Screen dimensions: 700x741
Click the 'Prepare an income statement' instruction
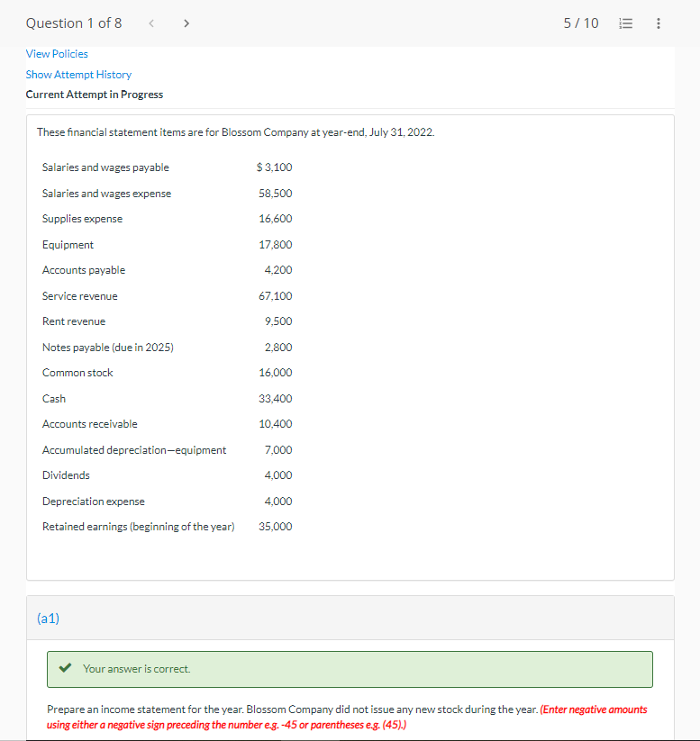coord(292,709)
